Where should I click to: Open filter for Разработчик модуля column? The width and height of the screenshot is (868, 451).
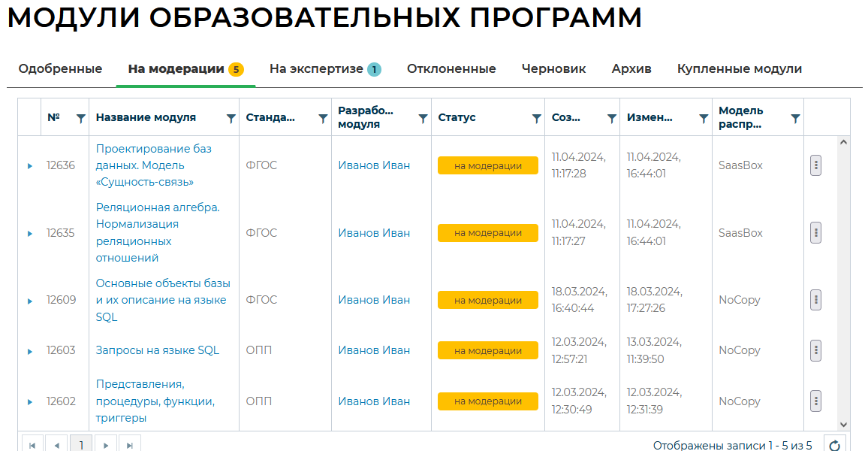[x=423, y=118]
